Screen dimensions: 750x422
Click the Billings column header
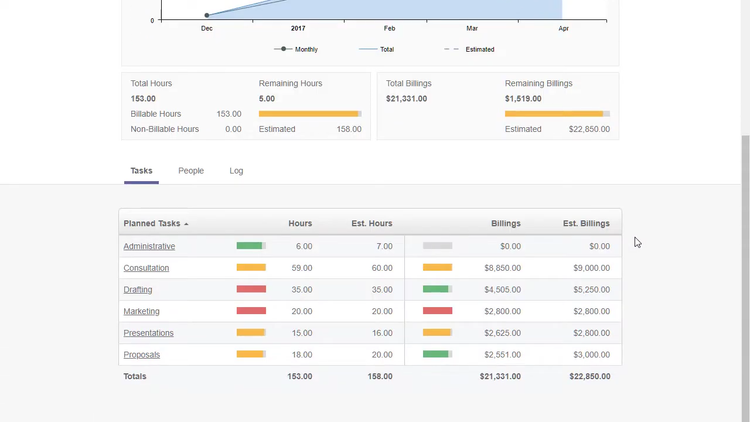(506, 223)
